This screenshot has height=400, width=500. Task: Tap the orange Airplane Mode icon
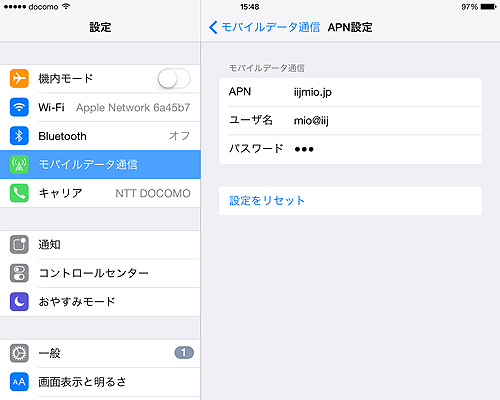pyautogui.click(x=19, y=78)
